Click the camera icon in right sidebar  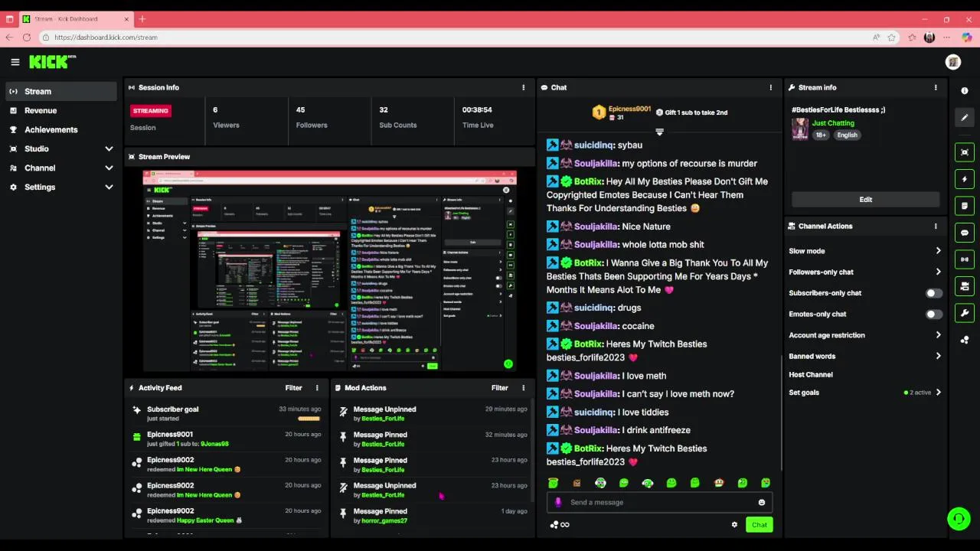[x=965, y=286]
